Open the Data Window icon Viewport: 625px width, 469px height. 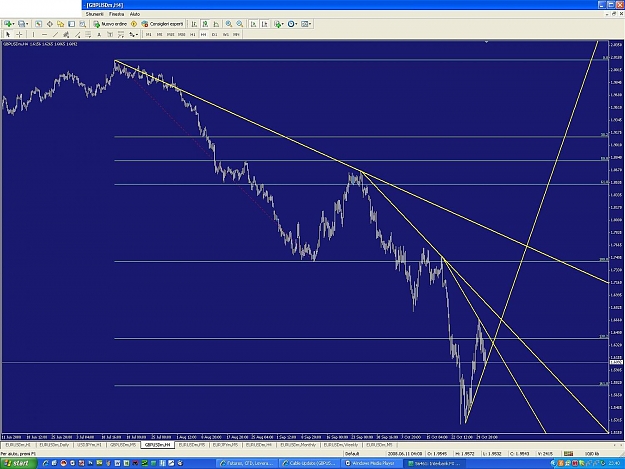coord(49,24)
